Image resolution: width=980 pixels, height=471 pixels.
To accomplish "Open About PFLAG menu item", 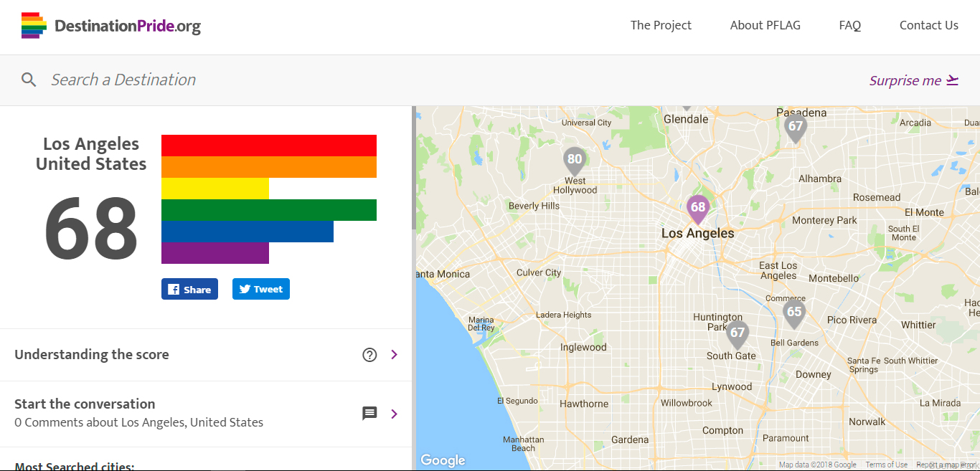I will click(x=765, y=25).
